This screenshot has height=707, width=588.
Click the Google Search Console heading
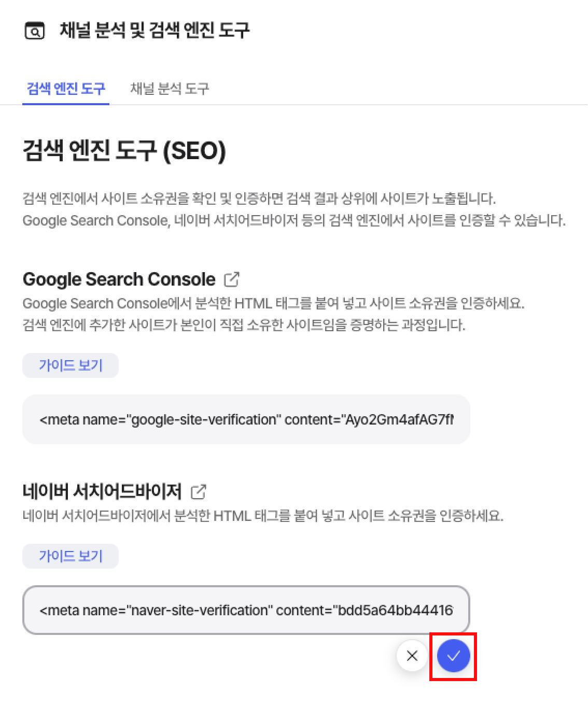(119, 279)
